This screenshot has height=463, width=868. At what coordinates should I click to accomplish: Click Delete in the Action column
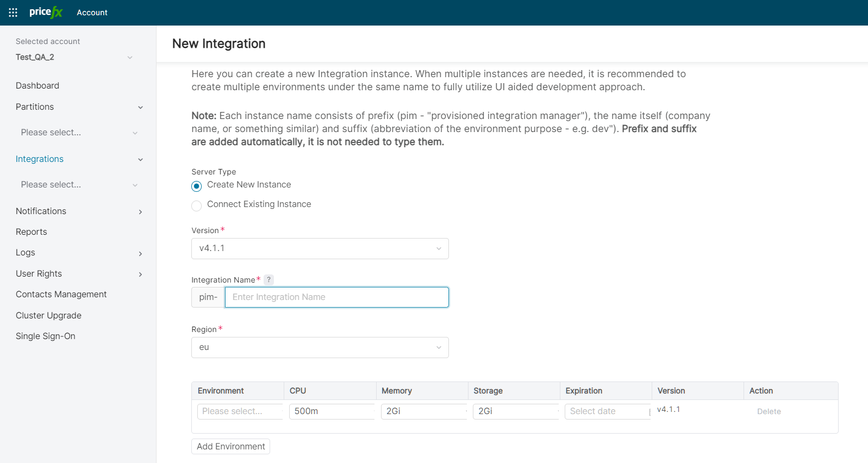coord(769,412)
